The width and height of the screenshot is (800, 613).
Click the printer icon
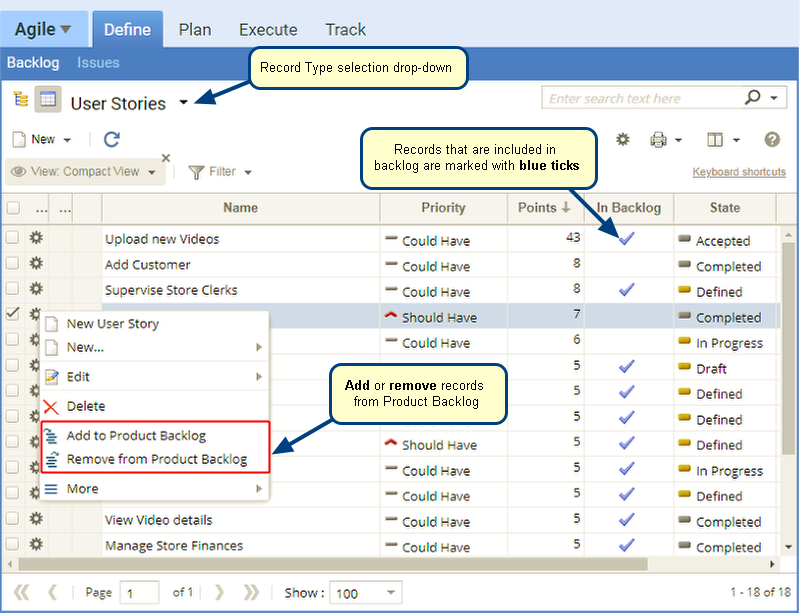[x=658, y=140]
